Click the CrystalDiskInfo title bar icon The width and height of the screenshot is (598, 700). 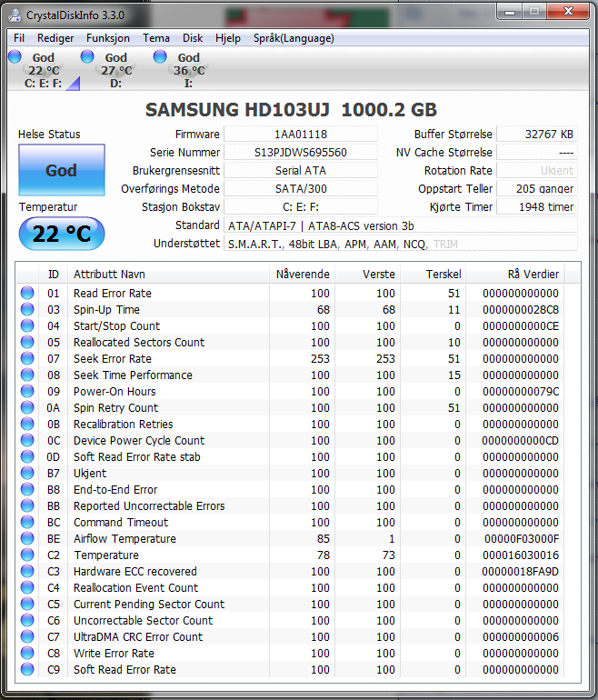point(15,15)
